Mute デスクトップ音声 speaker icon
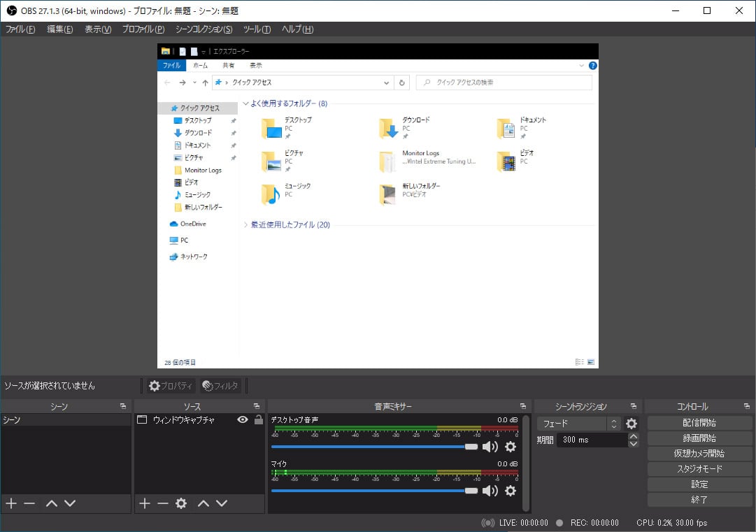This screenshot has height=532, width=756. [490, 447]
